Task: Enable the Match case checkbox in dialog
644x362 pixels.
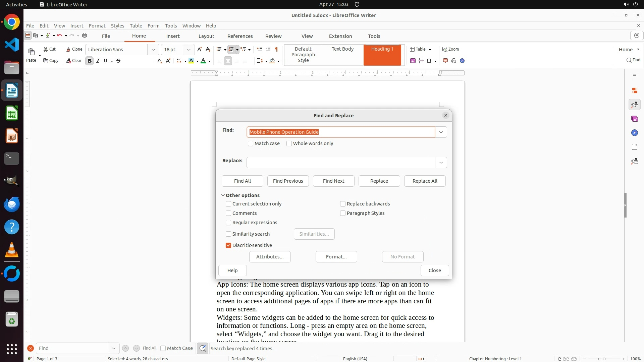Action: tap(251, 143)
